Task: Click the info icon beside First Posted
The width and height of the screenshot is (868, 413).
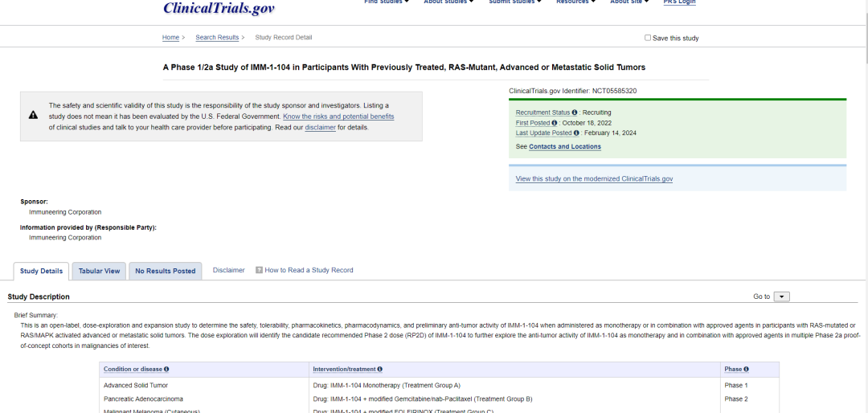Action: pyautogui.click(x=555, y=123)
